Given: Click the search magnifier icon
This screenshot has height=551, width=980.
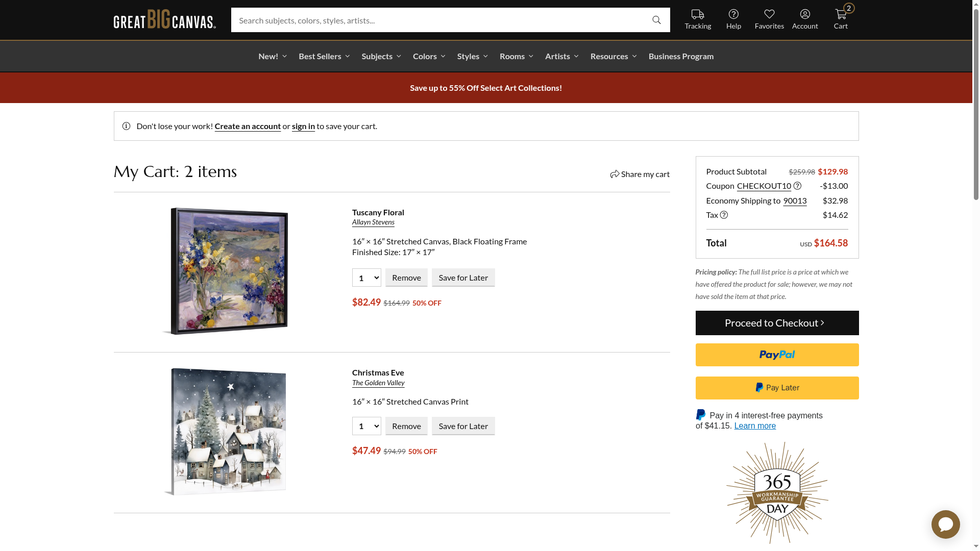Looking at the screenshot, I should point(656,20).
